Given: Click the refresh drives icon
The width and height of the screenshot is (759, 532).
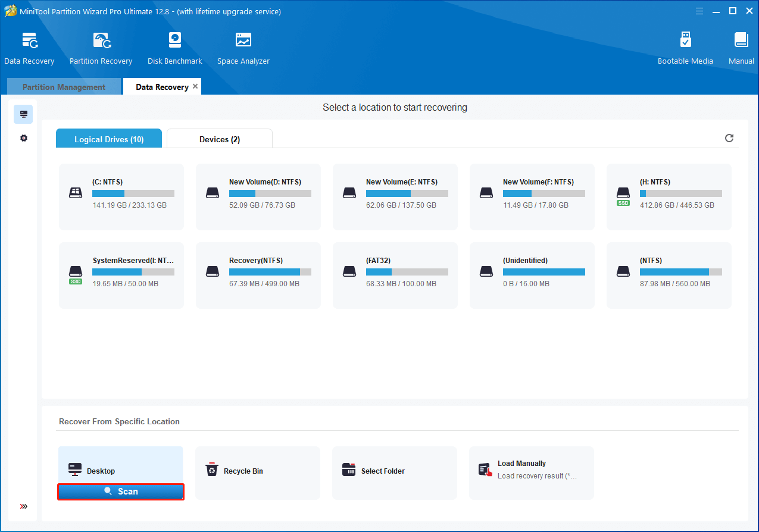Looking at the screenshot, I should click(729, 138).
